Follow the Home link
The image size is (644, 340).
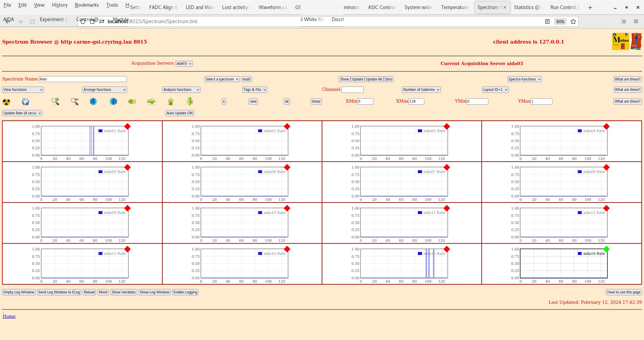point(9,316)
